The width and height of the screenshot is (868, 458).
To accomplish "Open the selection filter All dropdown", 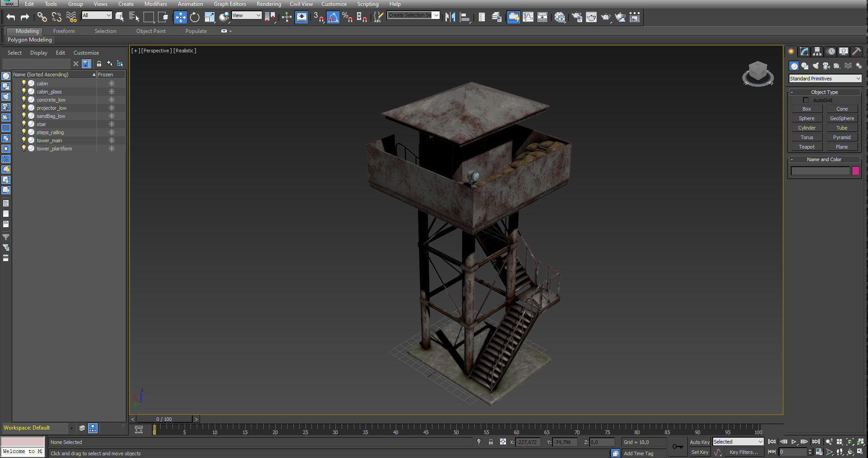I will (x=97, y=15).
